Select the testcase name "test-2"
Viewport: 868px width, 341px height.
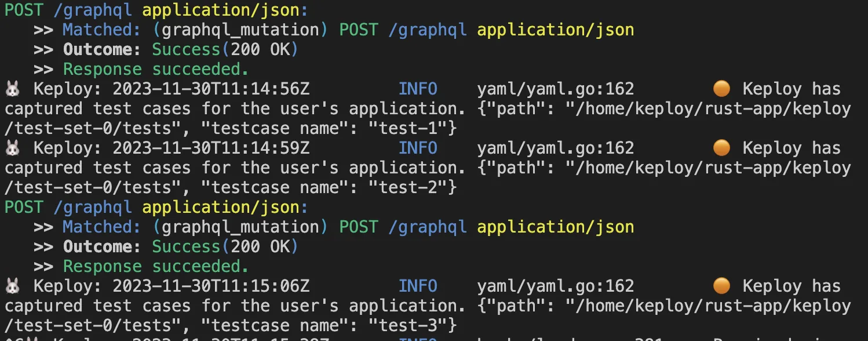tap(407, 187)
